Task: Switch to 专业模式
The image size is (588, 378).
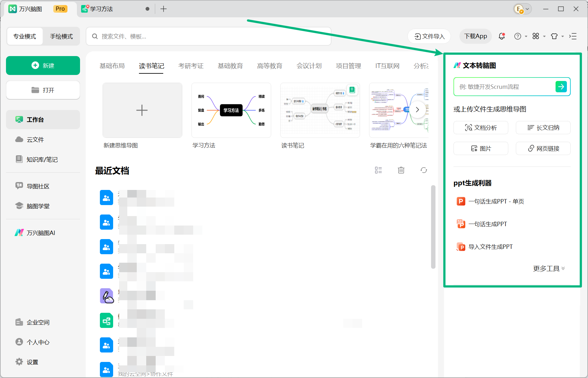Action: click(25, 36)
